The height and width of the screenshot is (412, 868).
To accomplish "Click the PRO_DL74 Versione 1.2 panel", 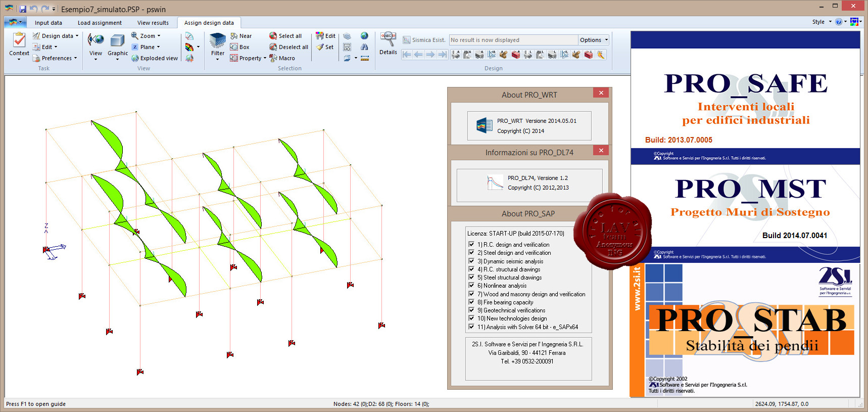I will pyautogui.click(x=529, y=185).
